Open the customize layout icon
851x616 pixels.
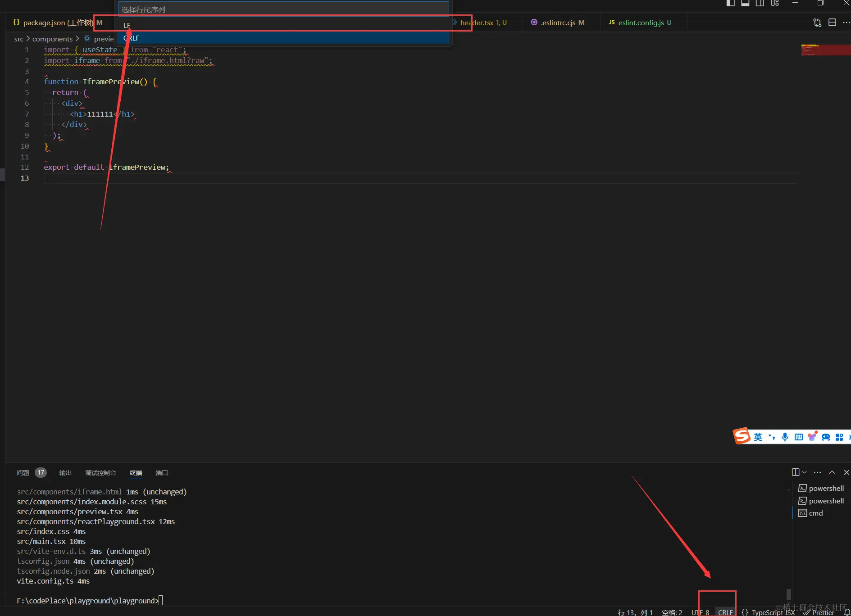coord(775,3)
